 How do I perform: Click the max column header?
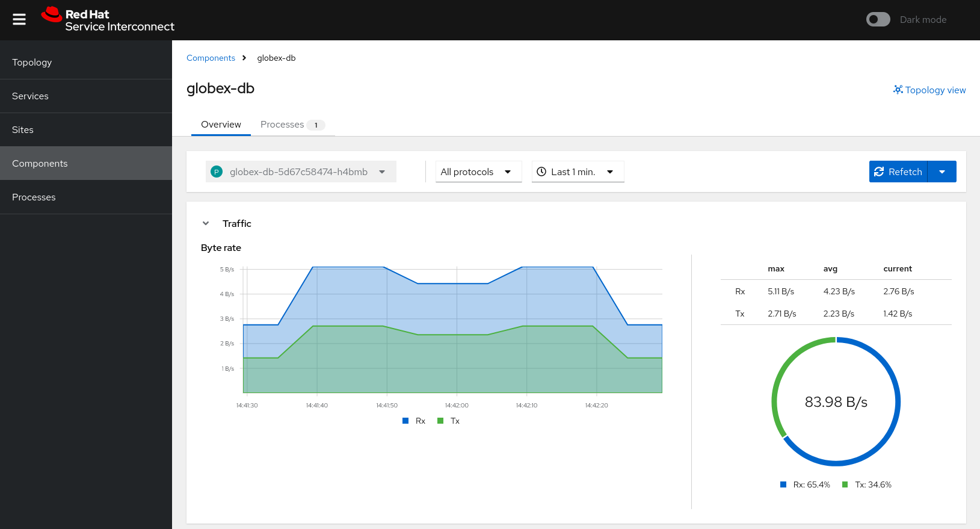click(776, 269)
